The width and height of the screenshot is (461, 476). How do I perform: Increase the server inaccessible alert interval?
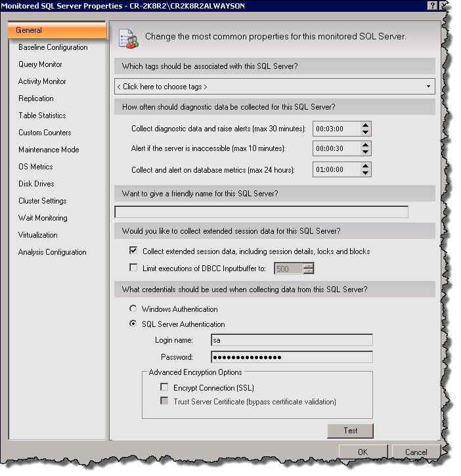pos(365,145)
